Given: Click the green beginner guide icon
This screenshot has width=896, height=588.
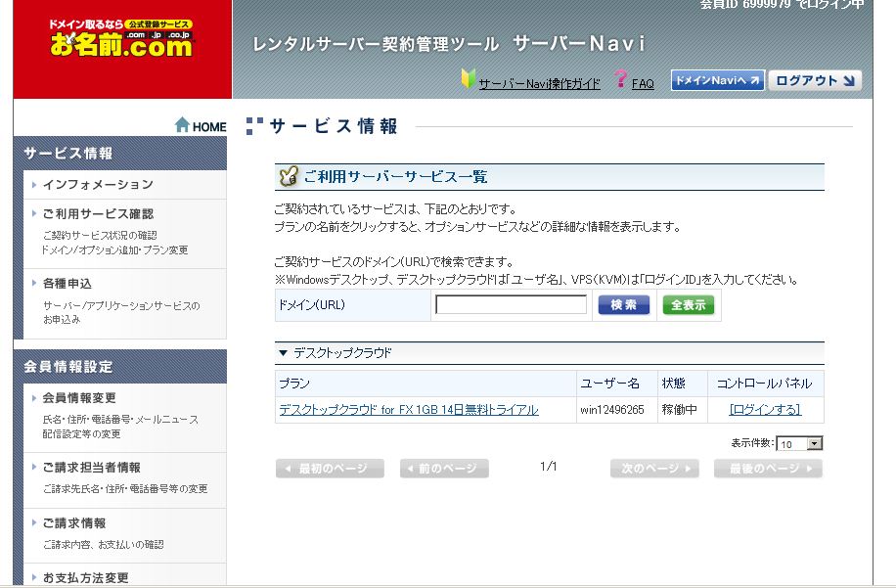Looking at the screenshot, I should coord(468,79).
